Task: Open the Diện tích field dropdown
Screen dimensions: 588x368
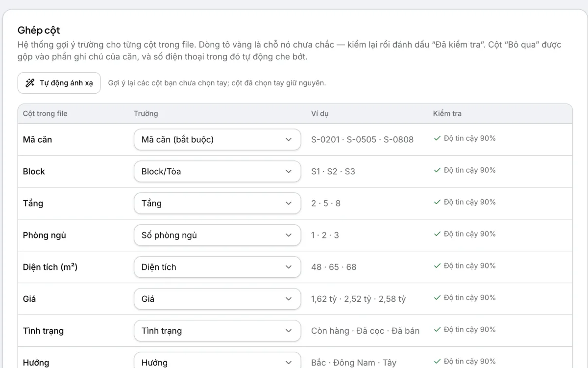Action: click(x=217, y=267)
